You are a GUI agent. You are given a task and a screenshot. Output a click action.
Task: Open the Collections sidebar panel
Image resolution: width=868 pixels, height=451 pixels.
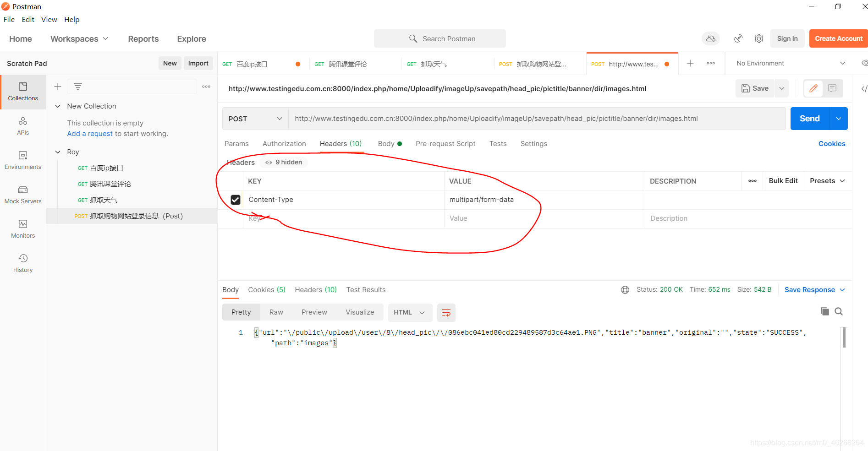click(23, 92)
